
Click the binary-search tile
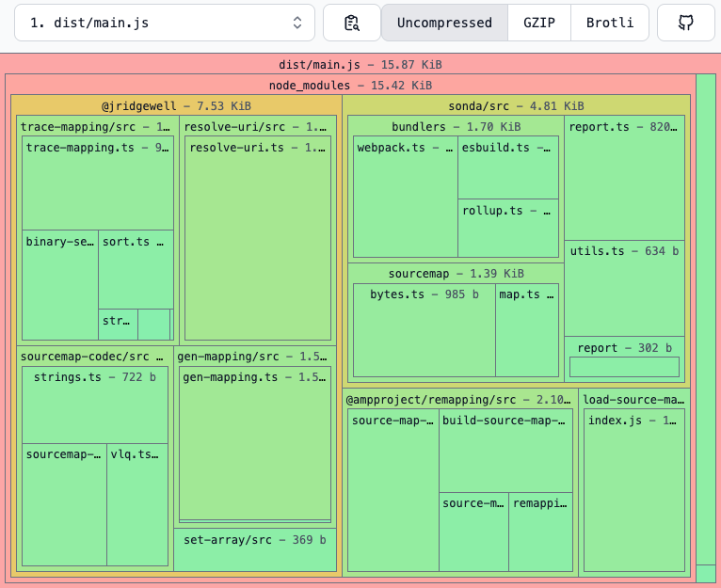click(x=60, y=285)
